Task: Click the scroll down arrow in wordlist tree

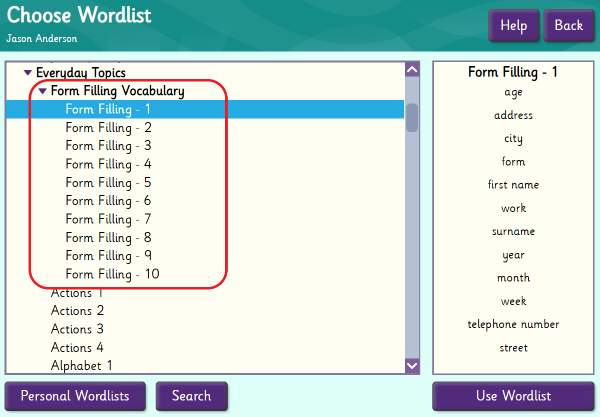Action: [x=412, y=366]
